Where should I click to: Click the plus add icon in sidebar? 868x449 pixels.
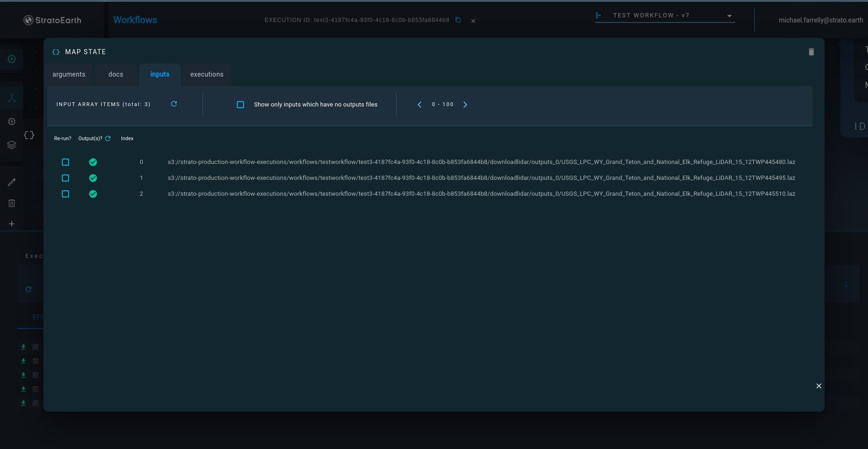(12, 224)
